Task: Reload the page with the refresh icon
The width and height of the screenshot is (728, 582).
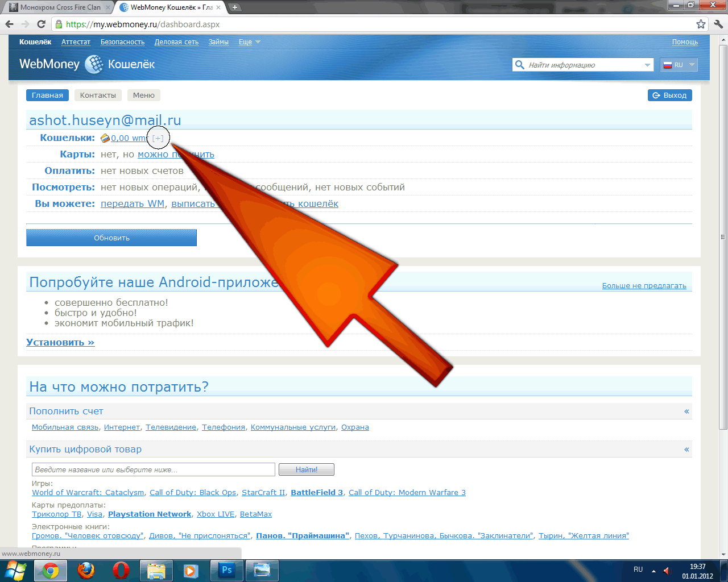Action: click(x=41, y=24)
